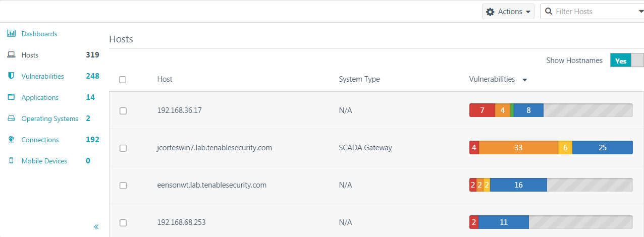Viewport: 644px width, 237px height.
Task: Open the Actions dropdown menu
Action: (508, 12)
